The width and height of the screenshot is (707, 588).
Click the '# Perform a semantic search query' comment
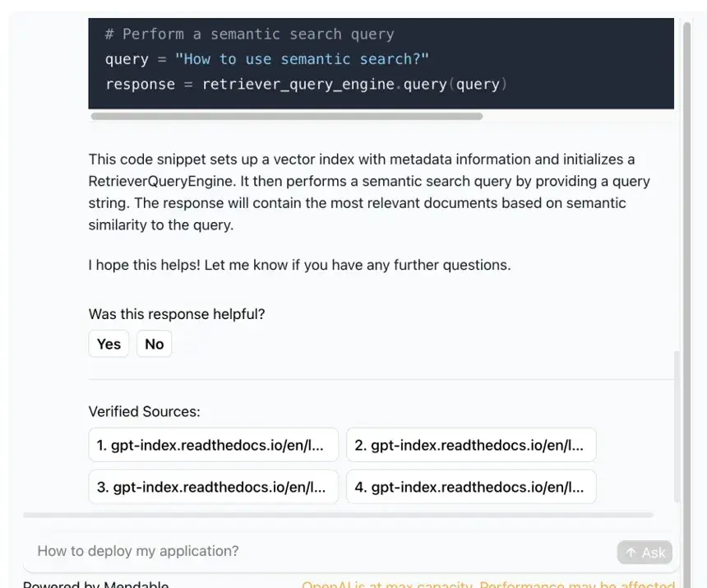(249, 35)
